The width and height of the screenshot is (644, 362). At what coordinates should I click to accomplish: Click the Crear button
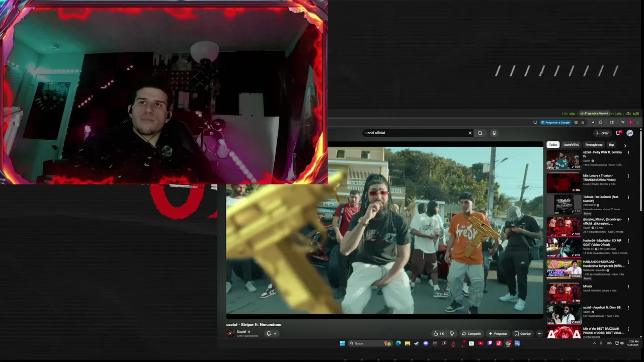602,133
